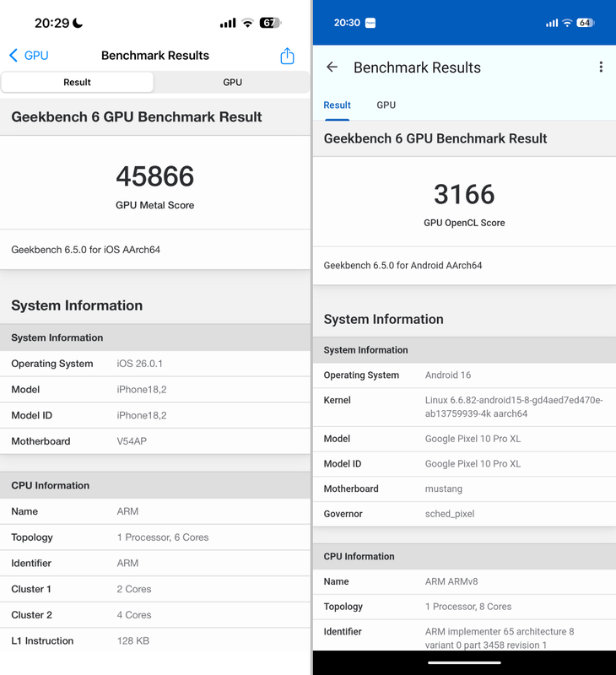Tap the Android CPU Information section header

pos(464,557)
